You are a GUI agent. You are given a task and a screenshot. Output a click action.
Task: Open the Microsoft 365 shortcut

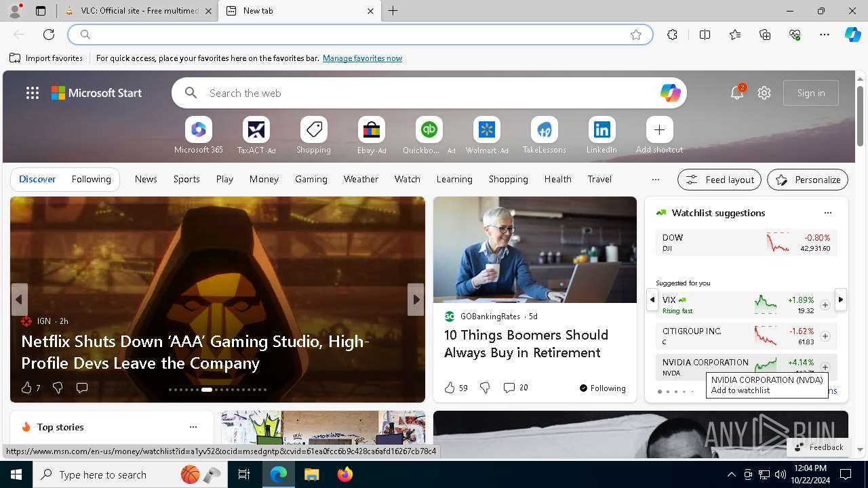(x=198, y=135)
